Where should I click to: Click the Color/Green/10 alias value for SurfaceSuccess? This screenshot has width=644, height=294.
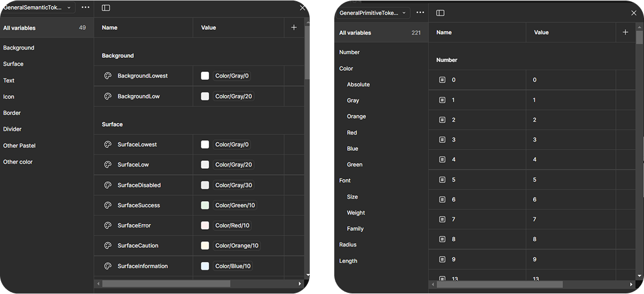coord(236,205)
